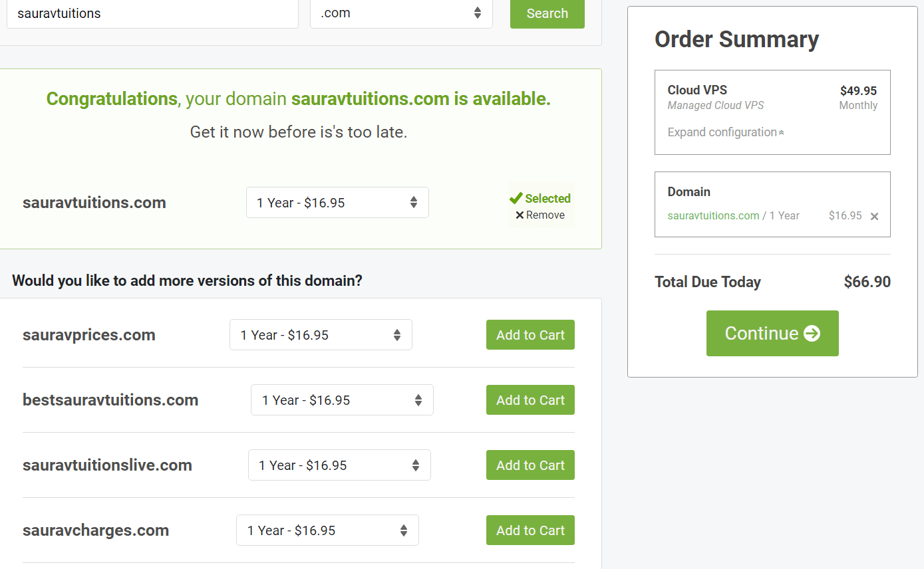Add sauravprices.com to the cart
The width and height of the screenshot is (924, 569).
[x=530, y=334]
